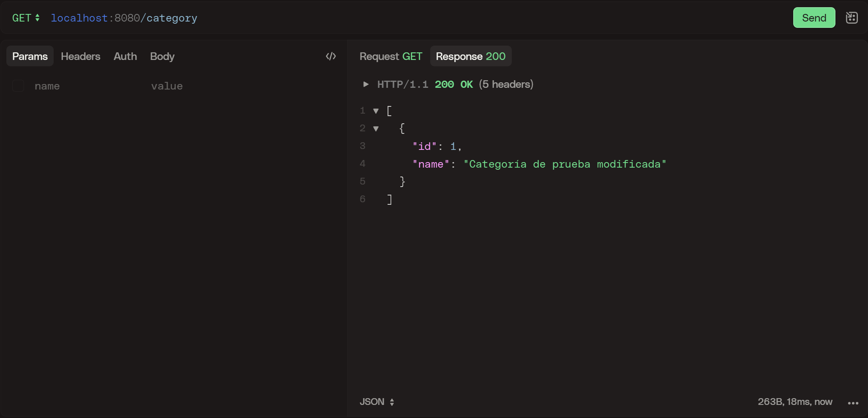Click the 200 OK status text
The width and height of the screenshot is (868, 418).
point(454,84)
